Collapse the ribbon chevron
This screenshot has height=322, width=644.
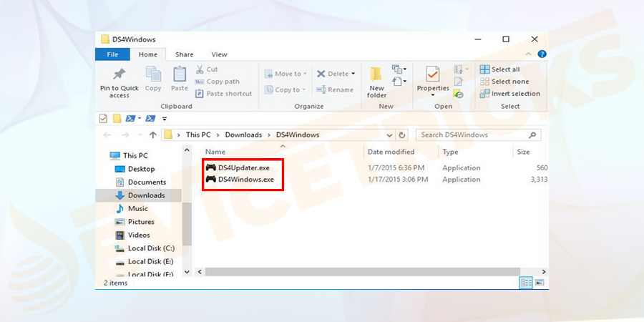[x=530, y=54]
